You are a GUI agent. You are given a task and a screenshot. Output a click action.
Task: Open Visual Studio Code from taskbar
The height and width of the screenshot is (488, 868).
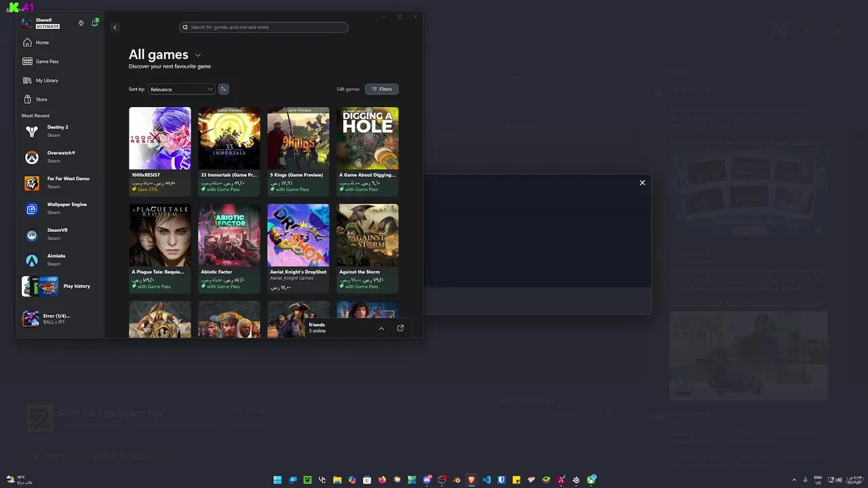point(486,480)
